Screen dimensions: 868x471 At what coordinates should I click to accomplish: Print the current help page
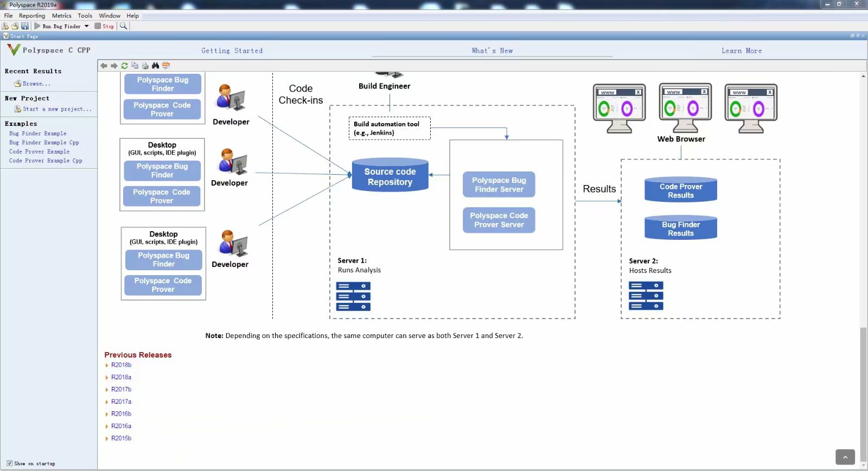tap(145, 66)
